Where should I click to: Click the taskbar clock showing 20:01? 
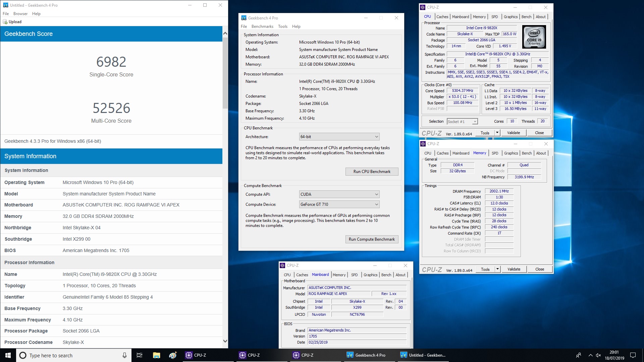614,355
